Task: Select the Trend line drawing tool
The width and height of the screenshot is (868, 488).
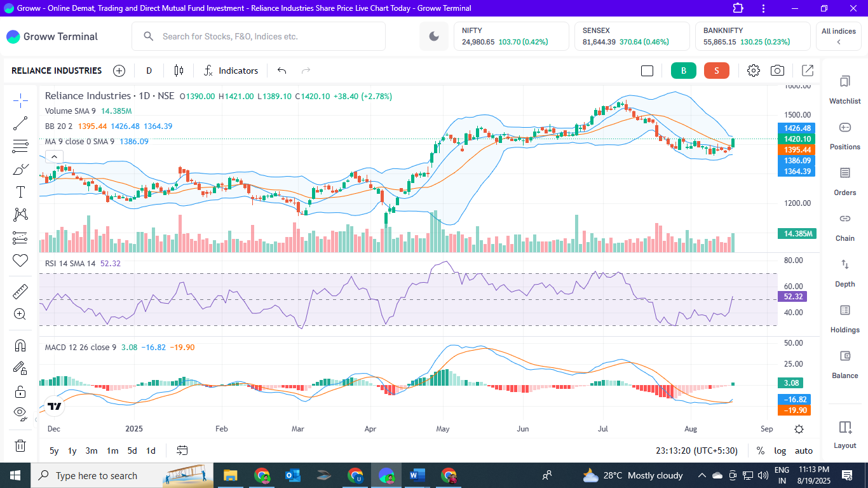Action: (20, 123)
